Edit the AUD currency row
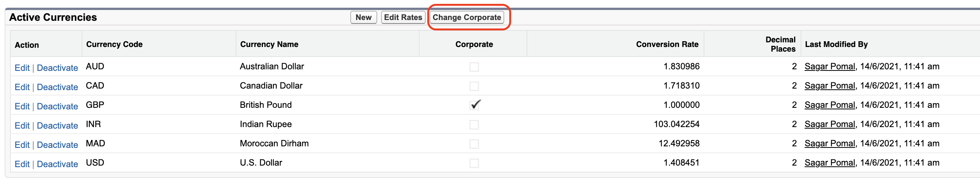 22,68
